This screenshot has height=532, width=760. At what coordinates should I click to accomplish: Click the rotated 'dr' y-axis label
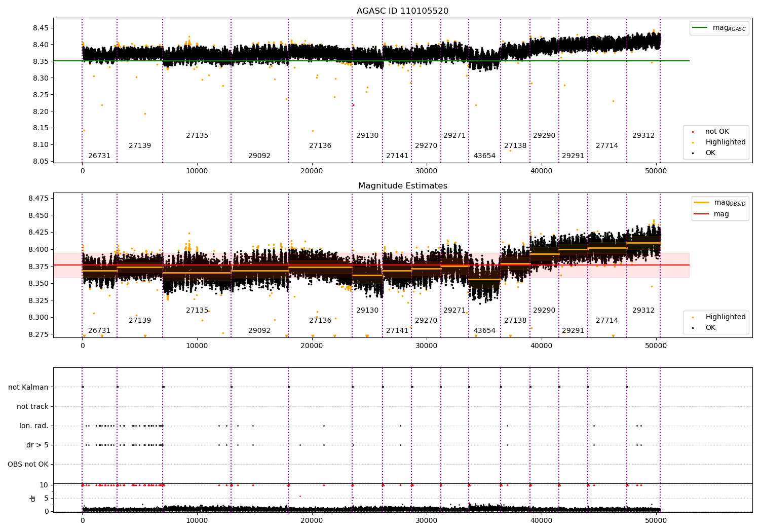pyautogui.click(x=33, y=498)
